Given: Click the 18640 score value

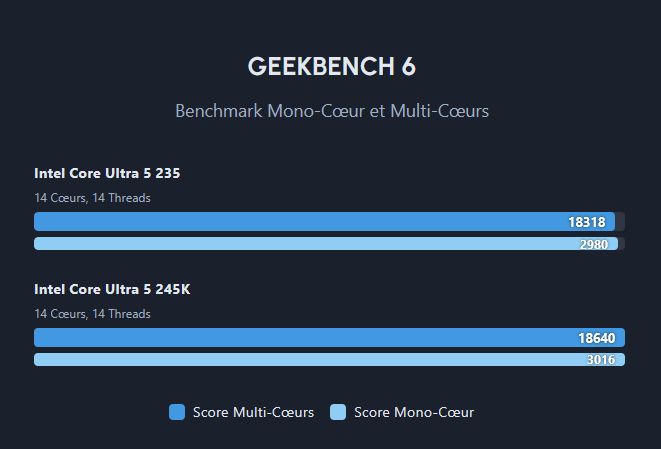Looking at the screenshot, I should [597, 338].
